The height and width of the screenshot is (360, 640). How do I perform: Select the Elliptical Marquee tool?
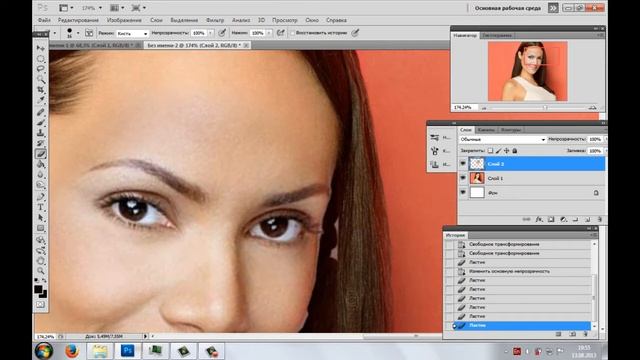pyautogui.click(x=40, y=59)
